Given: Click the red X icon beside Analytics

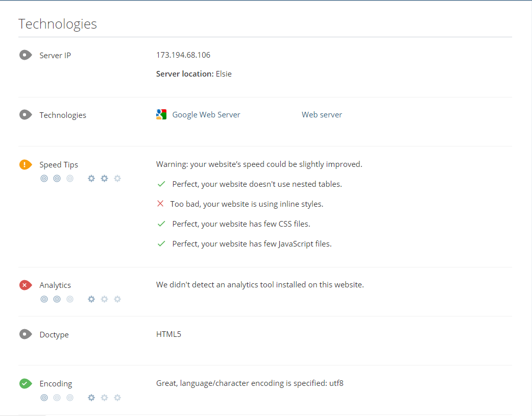Looking at the screenshot, I should click(x=26, y=285).
